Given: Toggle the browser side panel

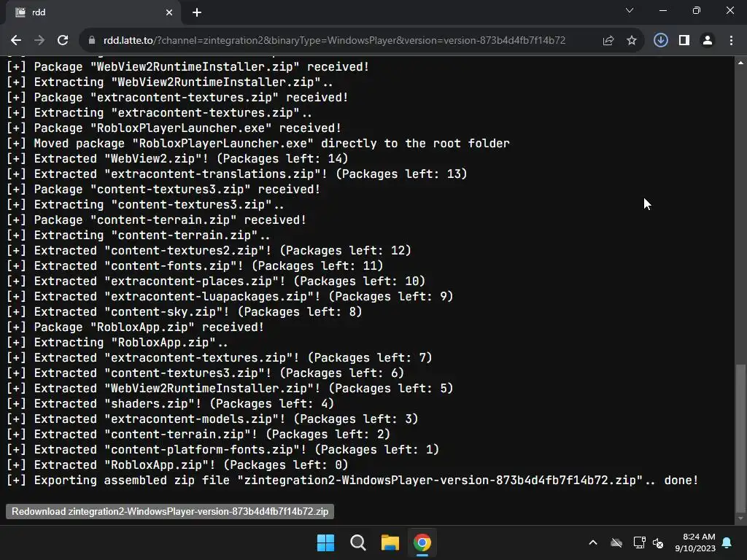Looking at the screenshot, I should tap(684, 41).
